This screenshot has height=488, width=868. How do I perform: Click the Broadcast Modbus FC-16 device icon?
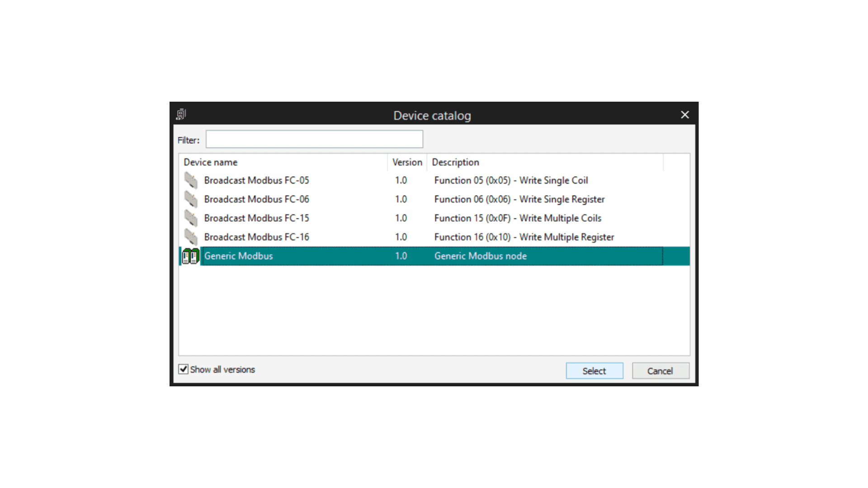(x=191, y=237)
